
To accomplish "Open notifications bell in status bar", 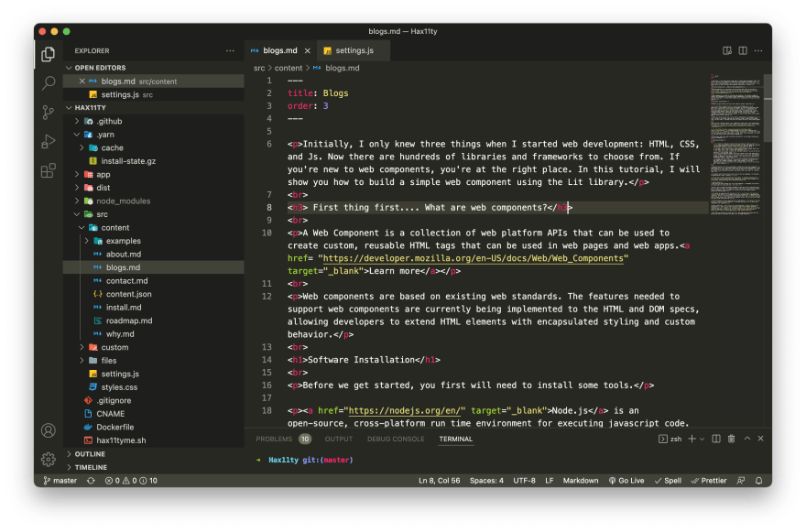I will point(758,481).
